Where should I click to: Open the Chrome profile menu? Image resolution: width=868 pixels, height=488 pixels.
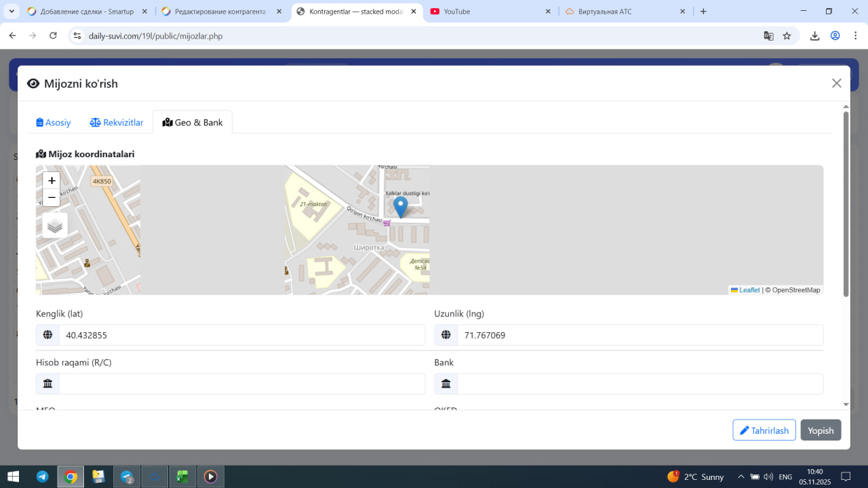[835, 36]
